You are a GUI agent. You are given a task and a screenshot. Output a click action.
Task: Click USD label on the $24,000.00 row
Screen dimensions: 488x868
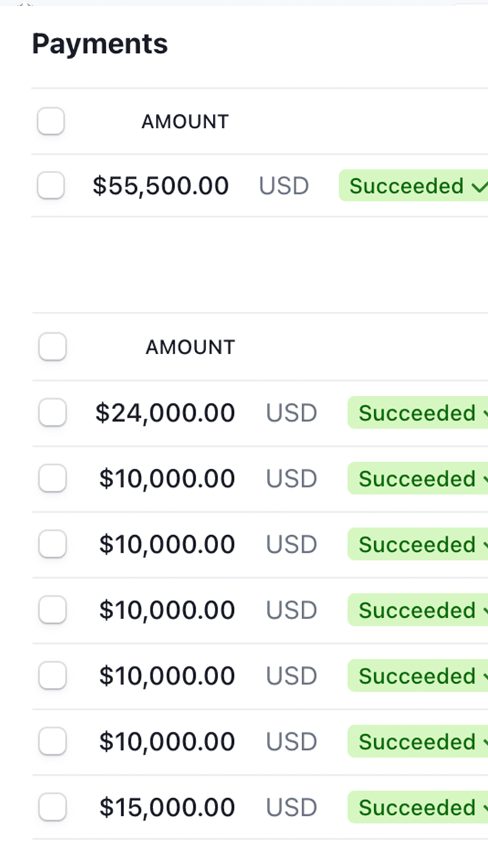pos(291,413)
